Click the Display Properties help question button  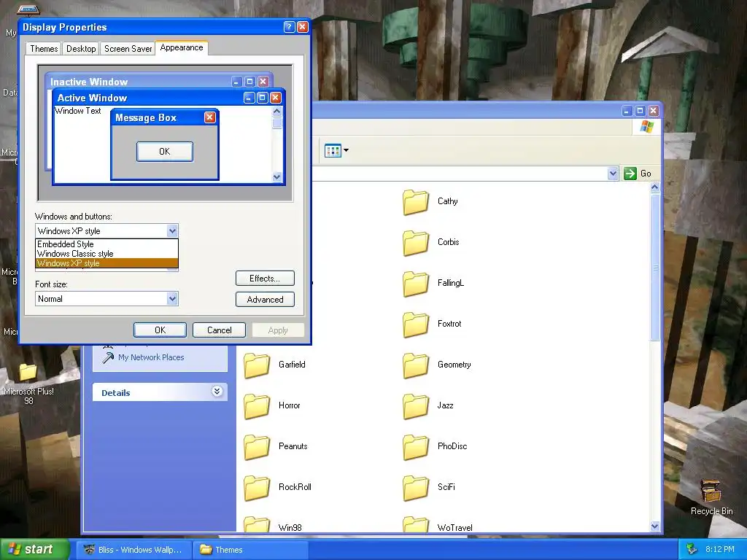click(x=289, y=27)
